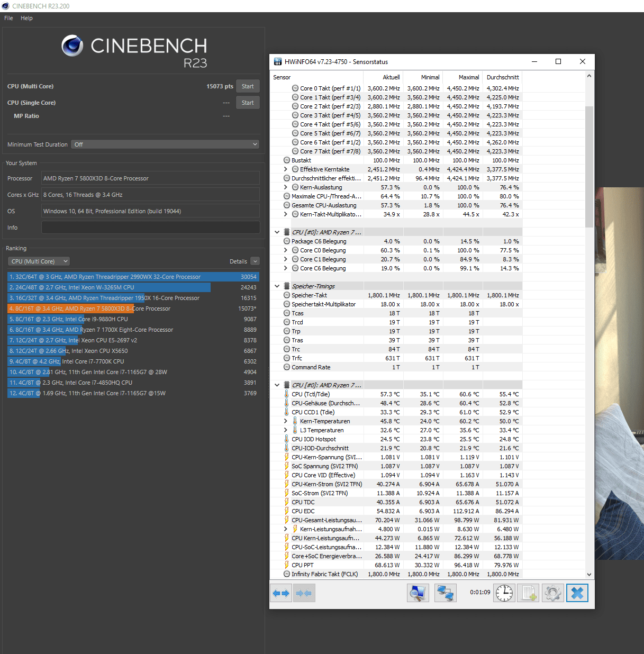644x654 pixels.
Task: Expand the Core C0 Belegung row
Action: click(286, 250)
